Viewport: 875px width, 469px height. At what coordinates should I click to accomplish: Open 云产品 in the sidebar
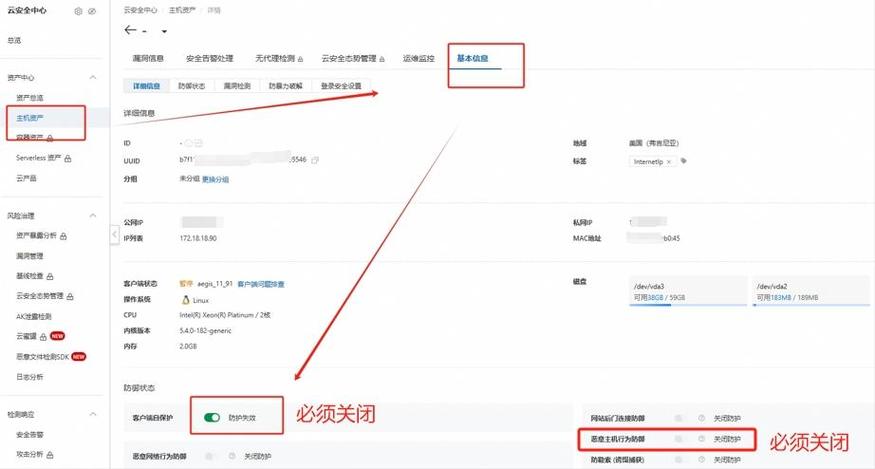tap(26, 178)
